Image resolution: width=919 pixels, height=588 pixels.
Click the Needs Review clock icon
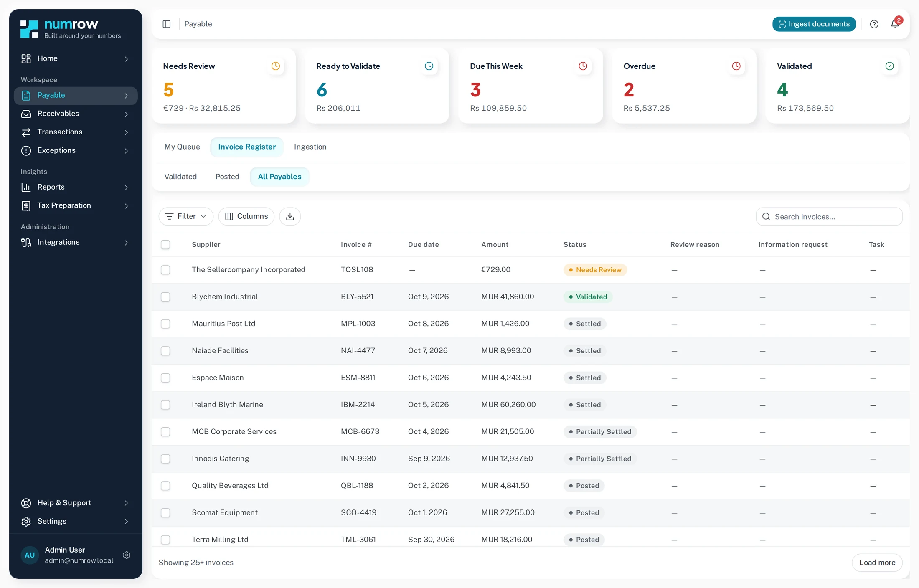pyautogui.click(x=276, y=66)
